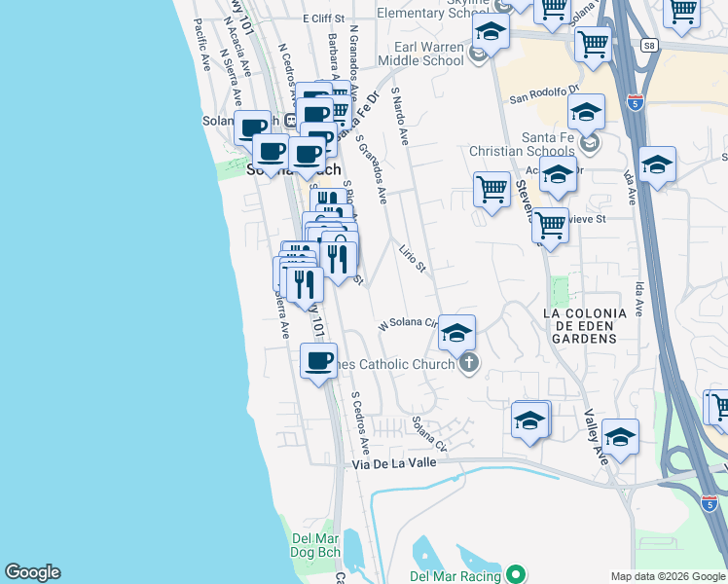
Task: Select school marker on Academy Dr
Action: coord(558,175)
